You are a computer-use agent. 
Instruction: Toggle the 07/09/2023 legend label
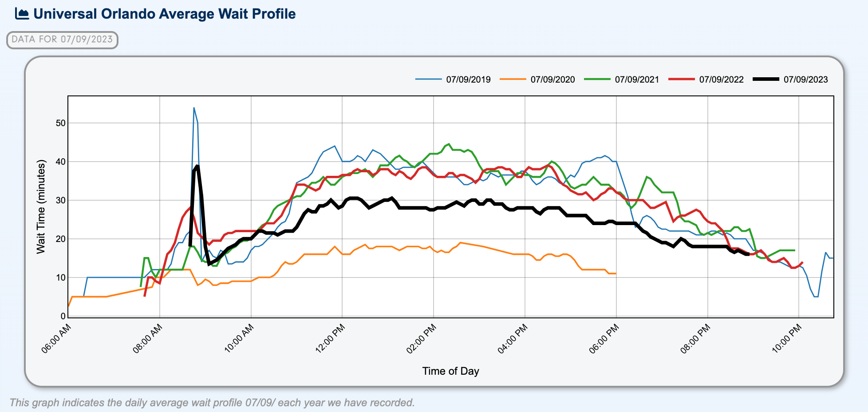click(805, 79)
